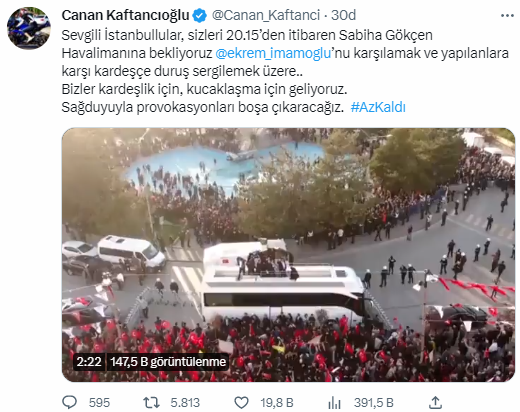Open the Canan Kaftancıoğlu display name
The height and width of the screenshot is (412, 520).
[x=125, y=15]
